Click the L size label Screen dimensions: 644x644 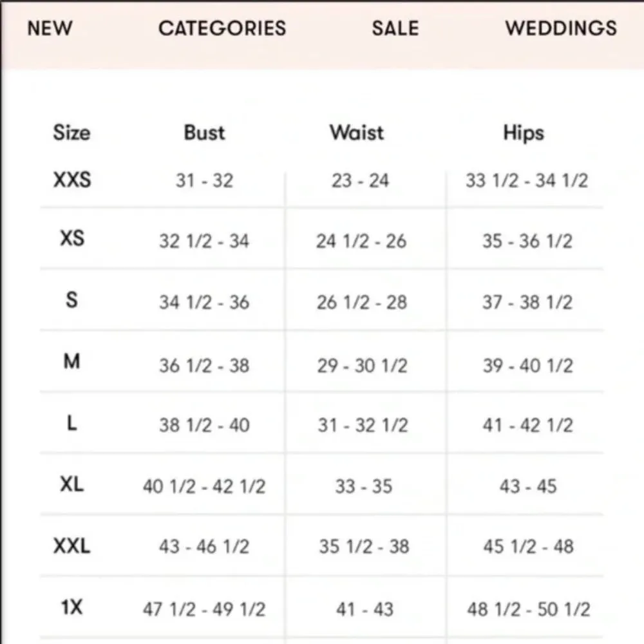(72, 424)
